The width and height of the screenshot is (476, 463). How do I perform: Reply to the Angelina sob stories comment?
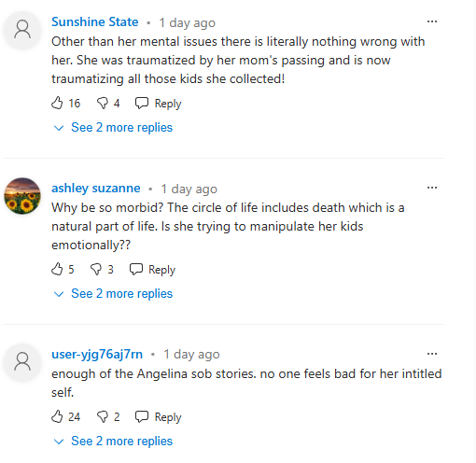coord(158,417)
